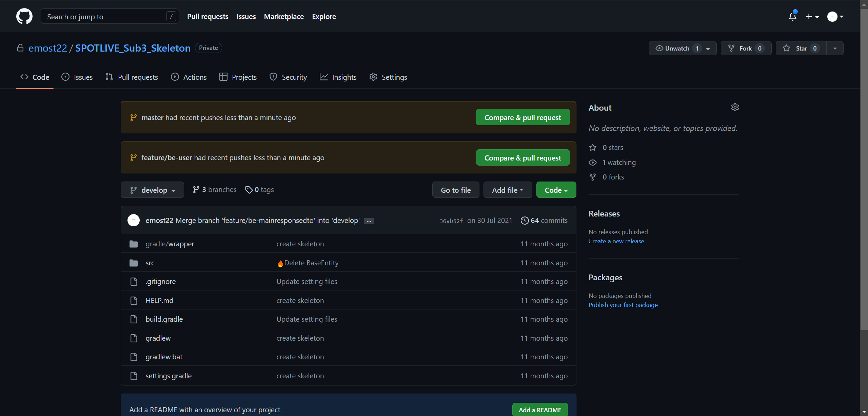Expand the Add file dropdown
Screen dimensions: 868x416
coord(507,190)
